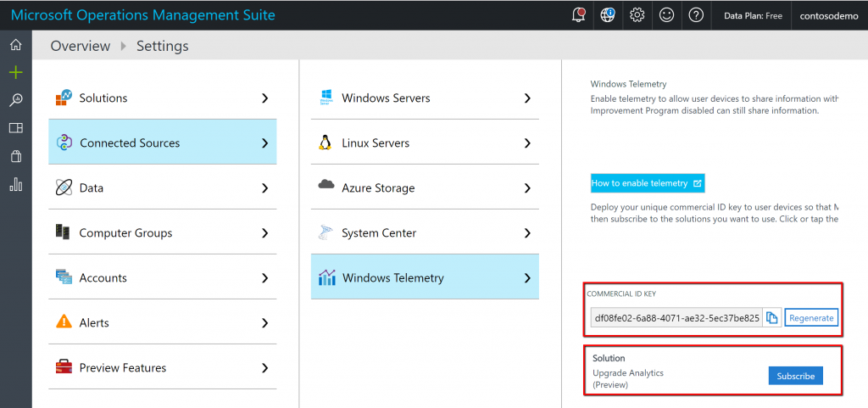The width and height of the screenshot is (868, 408).
Task: Open the contosodemo account menu
Action: (829, 15)
